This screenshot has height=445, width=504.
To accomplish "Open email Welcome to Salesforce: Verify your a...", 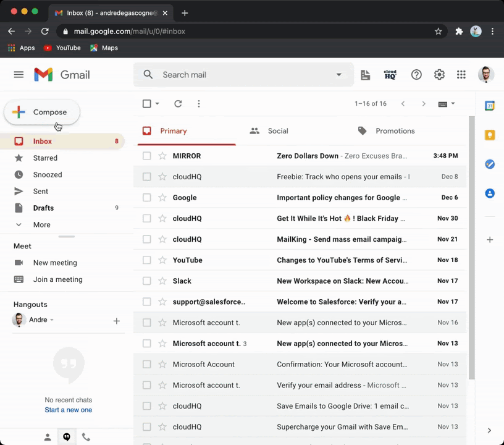I will (x=342, y=302).
